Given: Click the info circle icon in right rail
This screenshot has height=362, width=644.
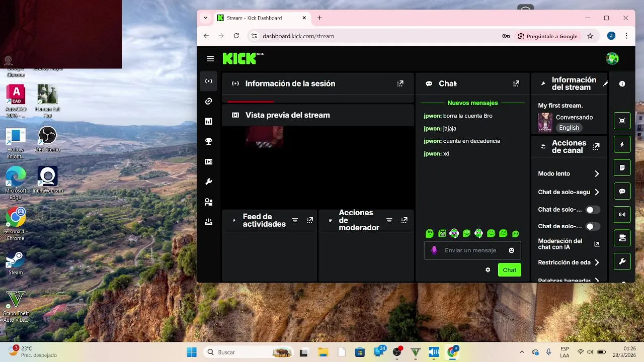Looking at the screenshot, I should [622, 84].
